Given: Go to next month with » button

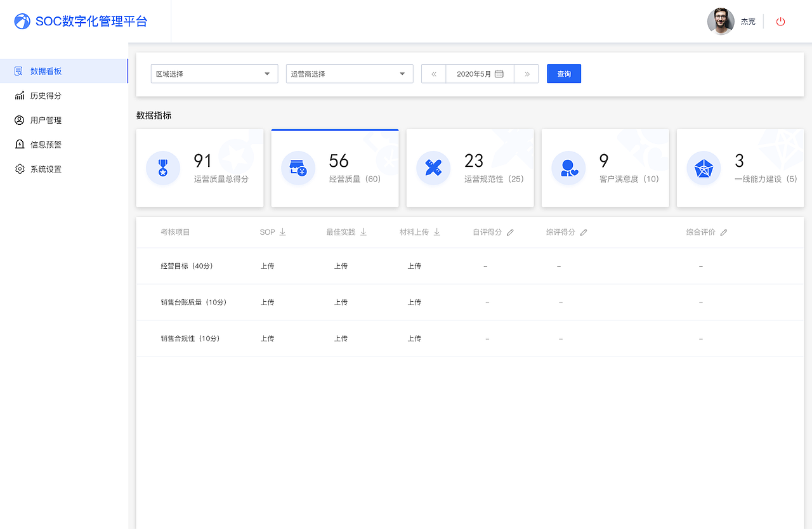Looking at the screenshot, I should pyautogui.click(x=527, y=74).
